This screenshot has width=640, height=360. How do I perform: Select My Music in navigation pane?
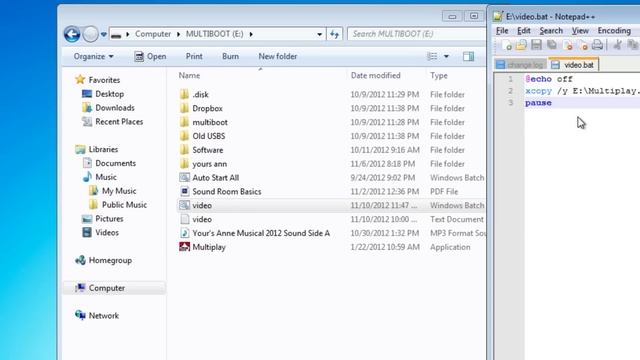[x=119, y=191]
